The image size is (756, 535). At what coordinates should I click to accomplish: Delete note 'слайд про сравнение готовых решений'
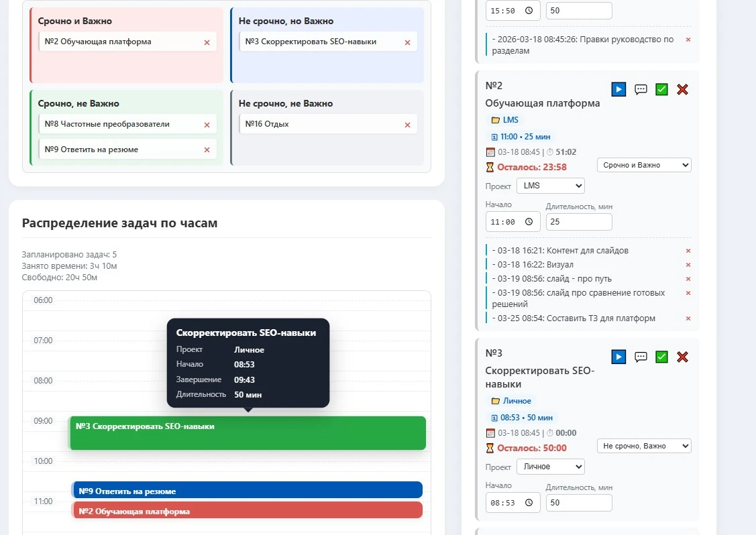click(688, 293)
